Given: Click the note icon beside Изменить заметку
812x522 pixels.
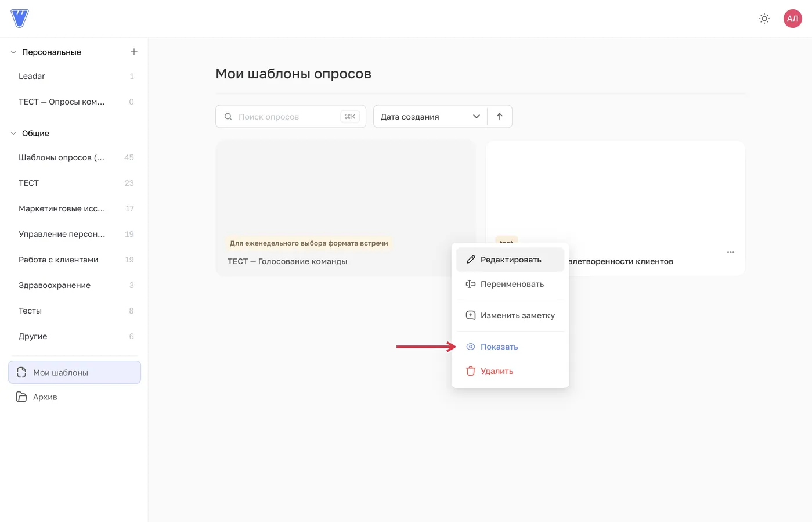Looking at the screenshot, I should tap(471, 315).
